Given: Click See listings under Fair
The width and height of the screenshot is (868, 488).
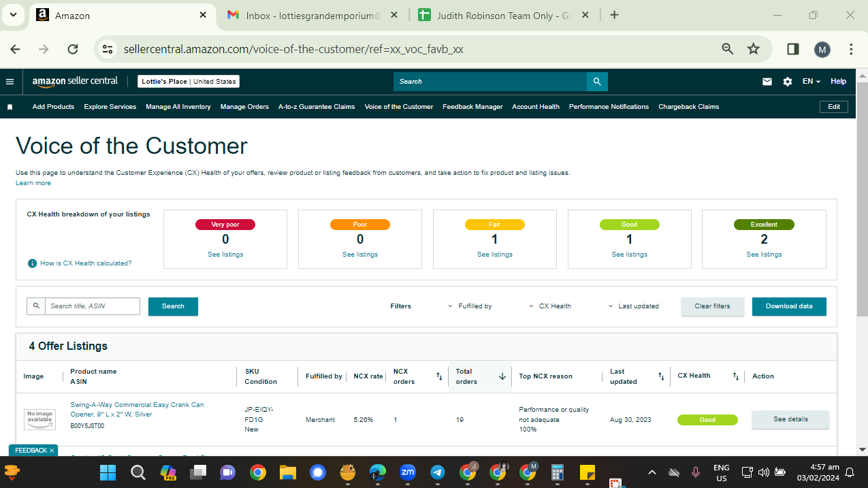Looking at the screenshot, I should pos(495,255).
